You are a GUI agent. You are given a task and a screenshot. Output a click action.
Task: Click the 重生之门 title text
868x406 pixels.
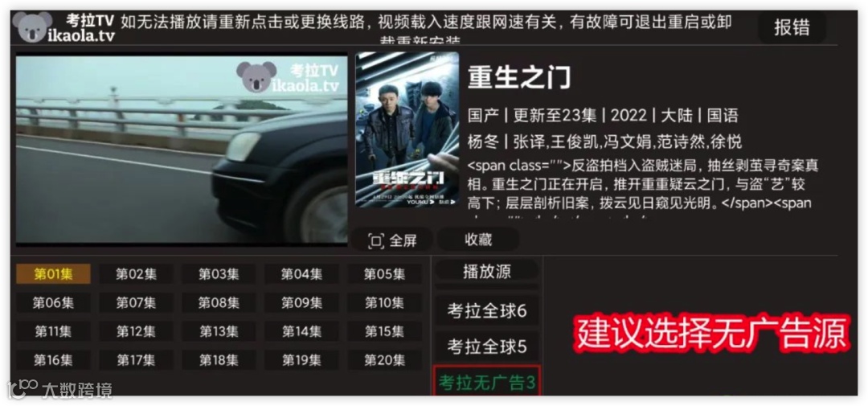click(518, 77)
